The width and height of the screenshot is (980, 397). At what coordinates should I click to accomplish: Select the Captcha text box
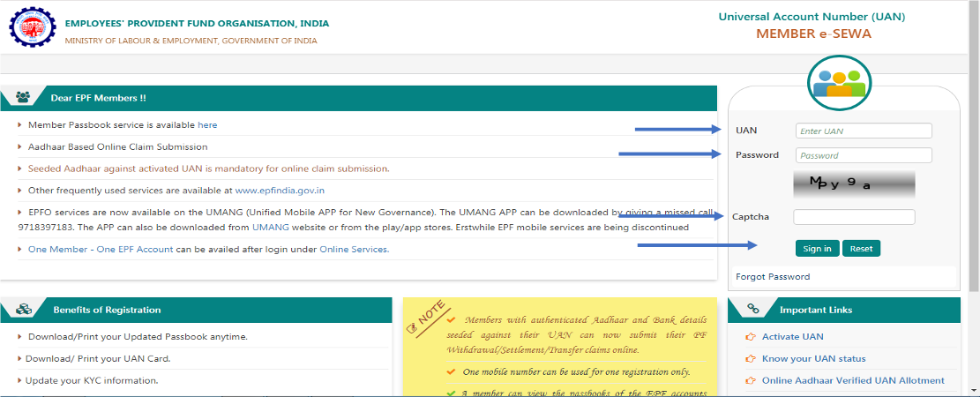point(853,217)
